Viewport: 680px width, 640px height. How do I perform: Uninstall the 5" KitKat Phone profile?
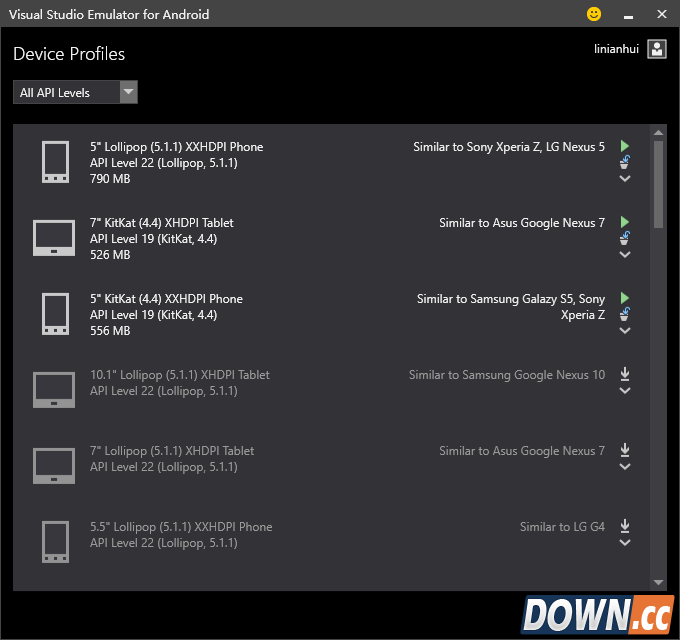coord(625,314)
